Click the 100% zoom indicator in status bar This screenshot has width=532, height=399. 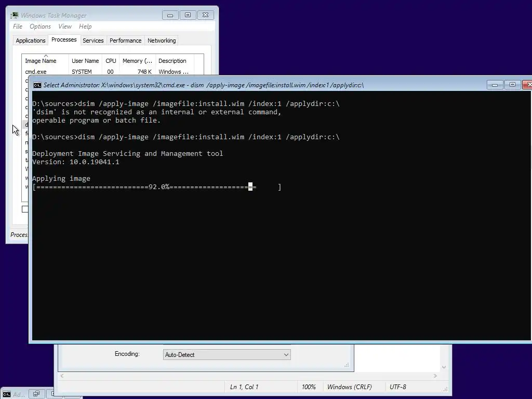click(x=309, y=387)
